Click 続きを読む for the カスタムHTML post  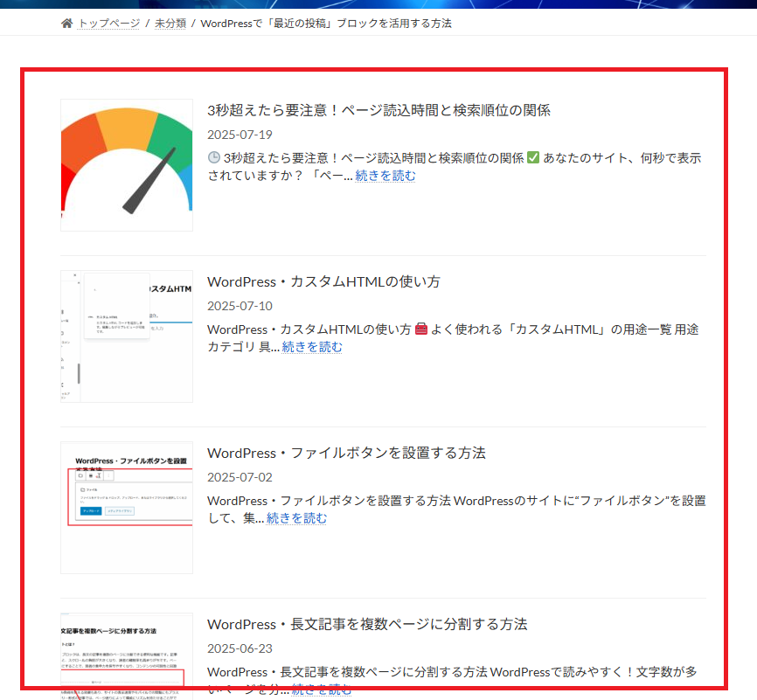[312, 347]
